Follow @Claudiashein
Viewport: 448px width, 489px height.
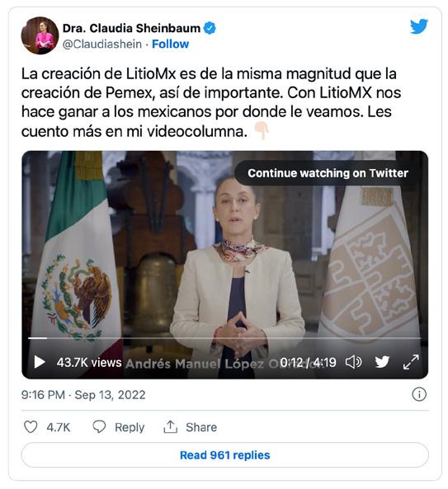point(170,44)
